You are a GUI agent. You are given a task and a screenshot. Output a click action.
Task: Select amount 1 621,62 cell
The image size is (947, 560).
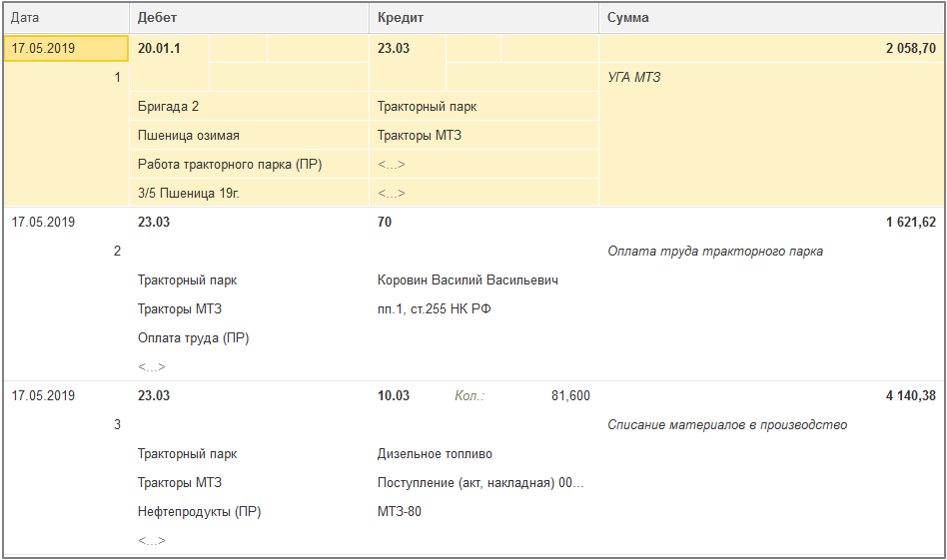pos(911,222)
